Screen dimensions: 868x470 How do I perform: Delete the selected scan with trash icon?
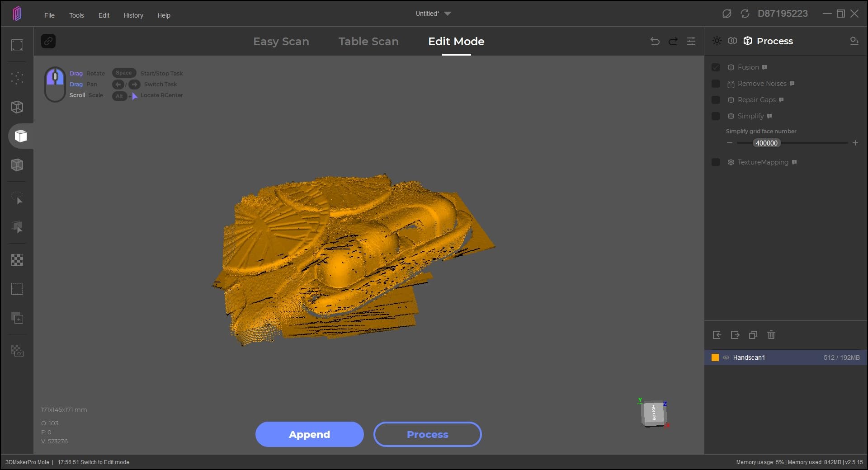pos(771,335)
